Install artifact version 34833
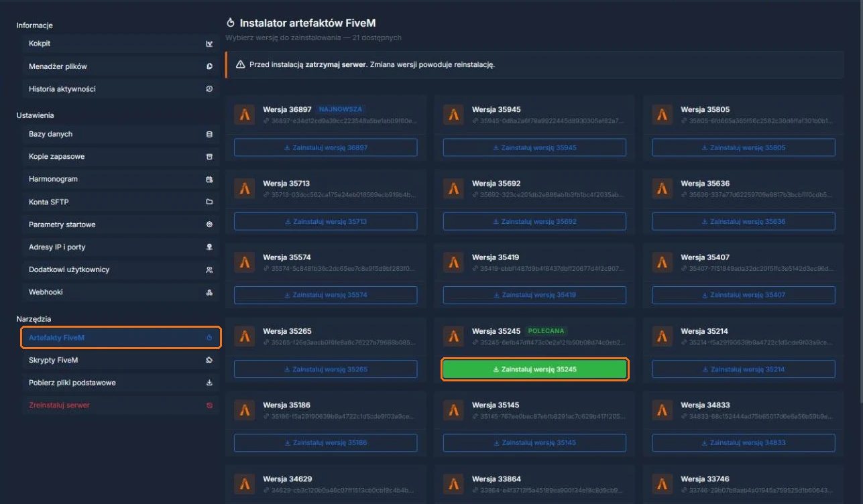This screenshot has width=863, height=504. coord(744,443)
